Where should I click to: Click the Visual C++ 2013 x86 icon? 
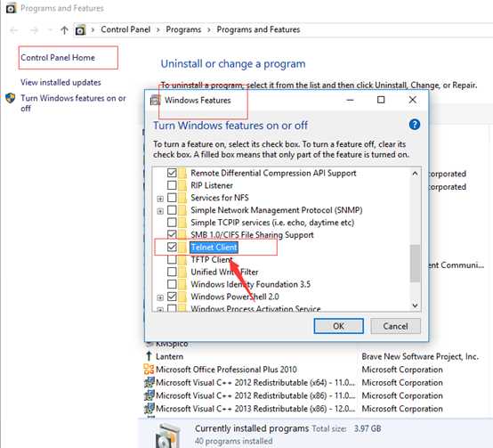click(x=149, y=408)
